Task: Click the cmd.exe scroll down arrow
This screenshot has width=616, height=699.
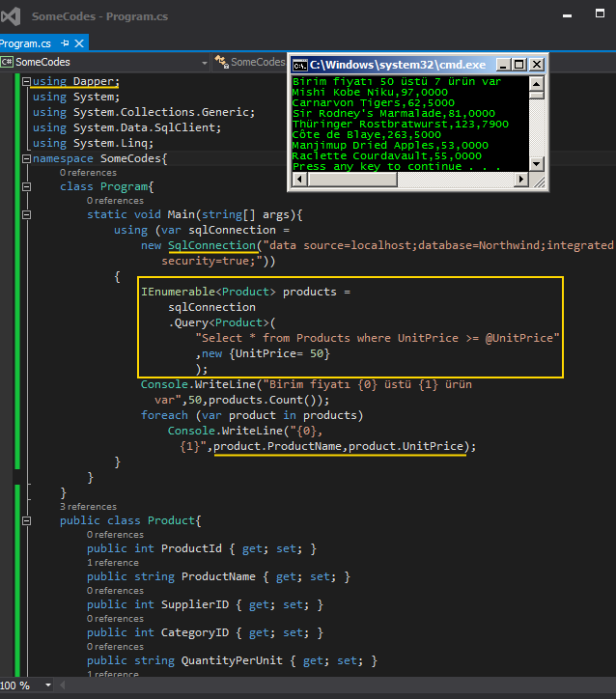Action: [x=536, y=164]
